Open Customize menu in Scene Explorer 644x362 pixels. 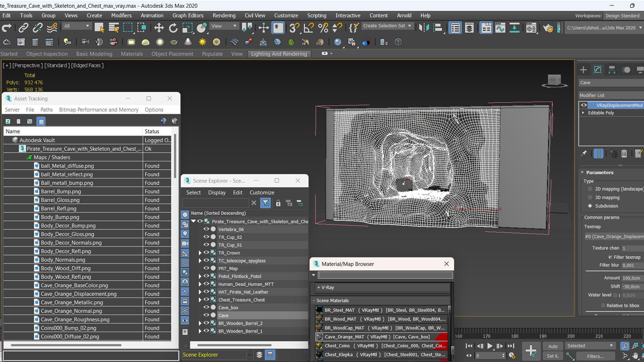pyautogui.click(x=262, y=192)
